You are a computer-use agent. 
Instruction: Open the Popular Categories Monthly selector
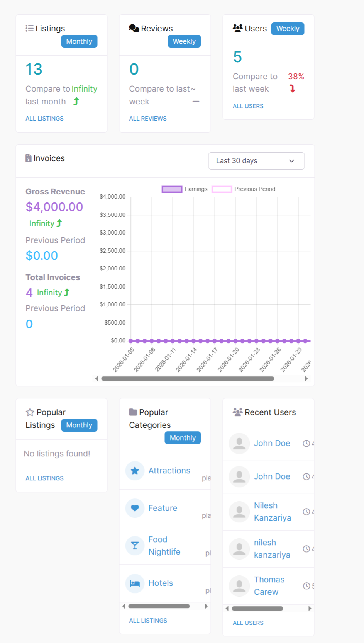183,438
